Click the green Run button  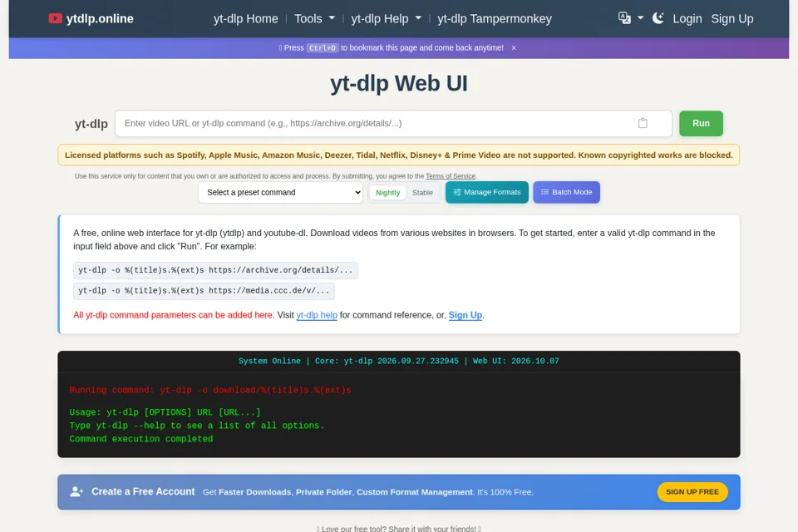(701, 123)
